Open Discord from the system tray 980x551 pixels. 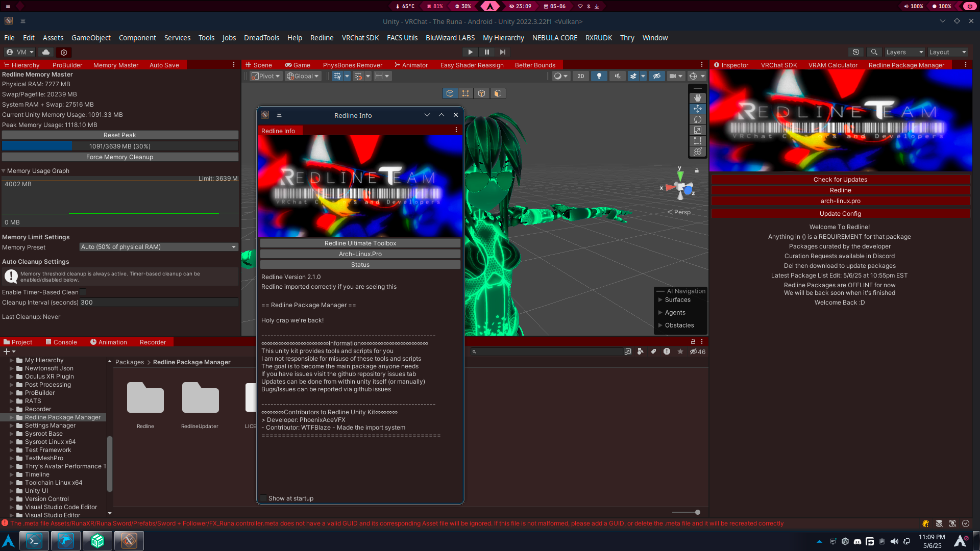coord(857,541)
